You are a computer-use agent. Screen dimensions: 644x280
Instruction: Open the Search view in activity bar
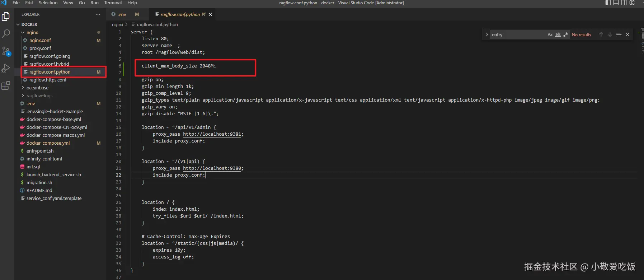pos(6,34)
